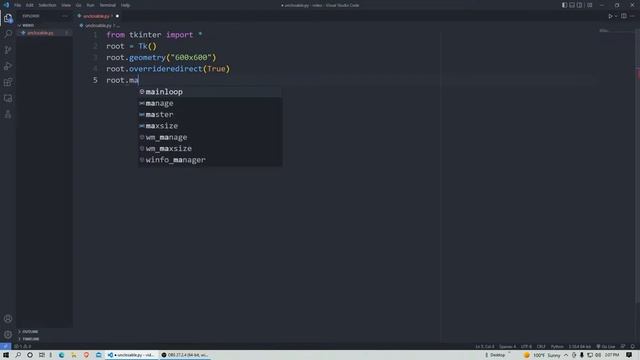Click the UTF-8 encoding in status bar
The image size is (640, 360).
point(526,347)
